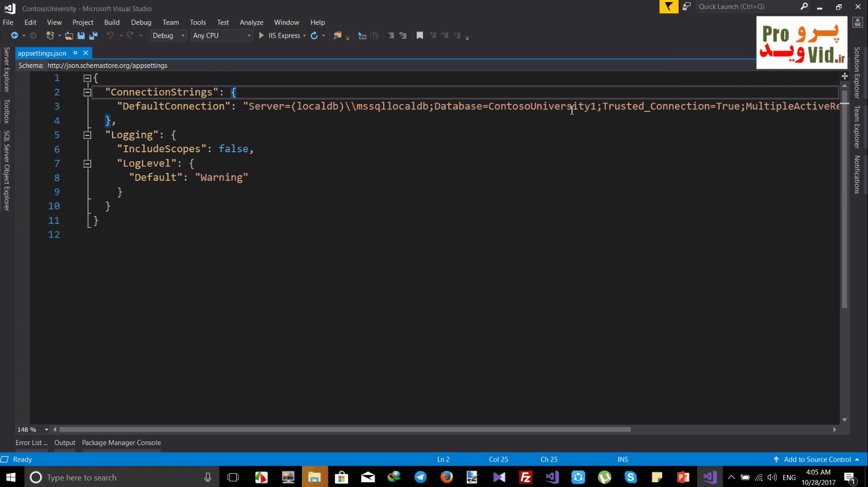This screenshot has height=487, width=868.
Task: Click the feedback icon next to Quick Launch
Action: 687,6
